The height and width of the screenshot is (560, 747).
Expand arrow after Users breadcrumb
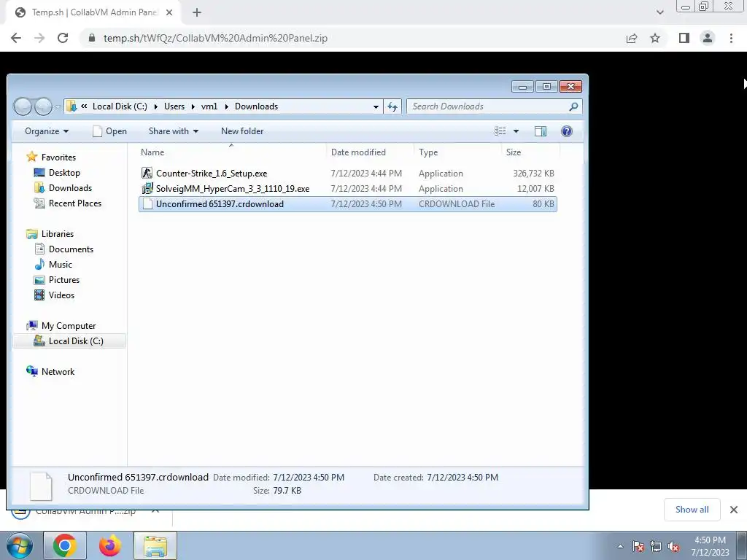tap(193, 106)
